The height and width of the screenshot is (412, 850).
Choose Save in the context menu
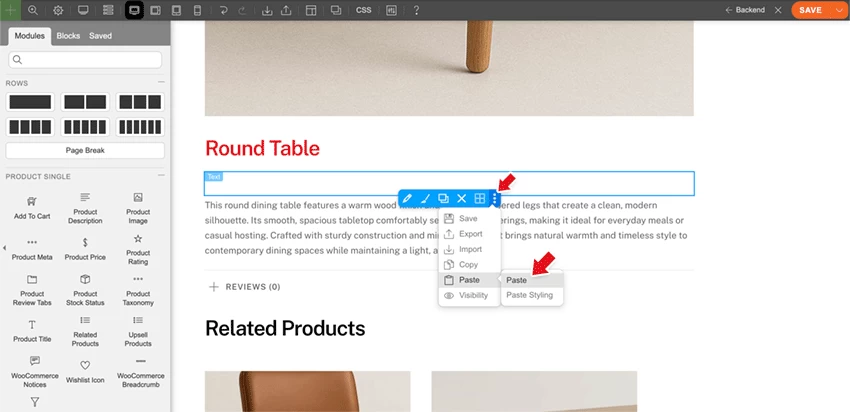pyautogui.click(x=469, y=218)
